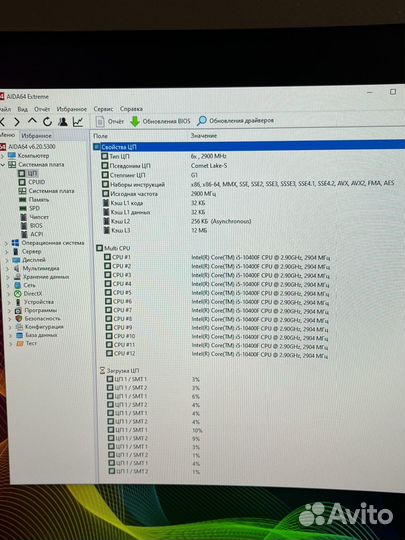405x540 pixels.
Task: Expand the Дисплей node arrow
Action: 7,260
